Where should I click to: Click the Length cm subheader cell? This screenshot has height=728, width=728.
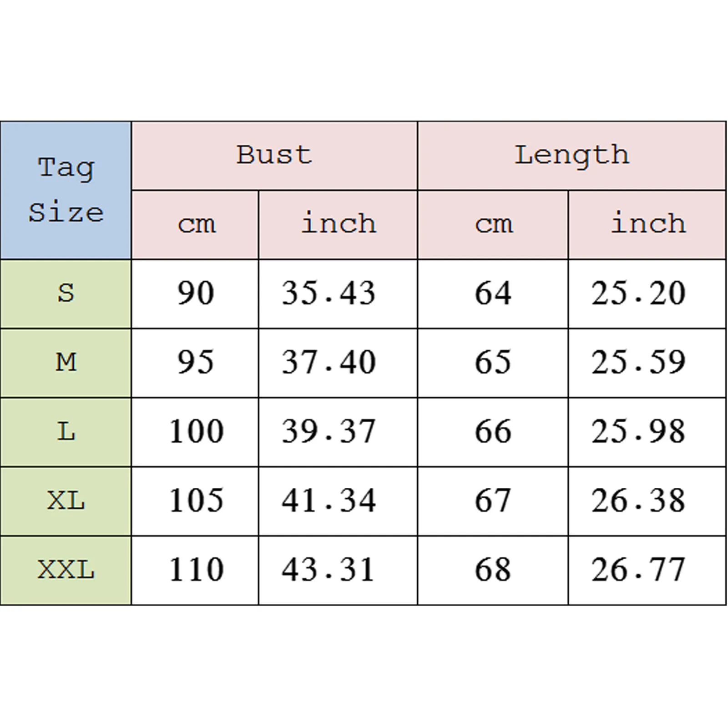(493, 224)
